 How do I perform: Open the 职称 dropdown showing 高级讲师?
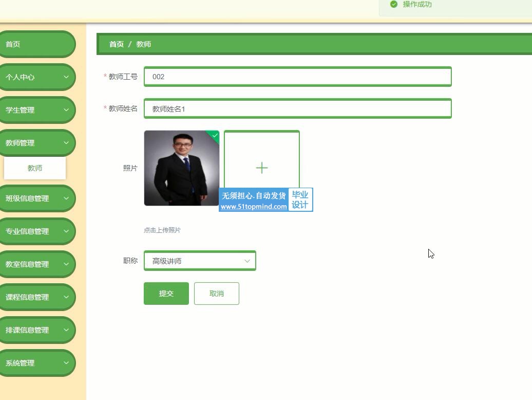click(x=200, y=261)
